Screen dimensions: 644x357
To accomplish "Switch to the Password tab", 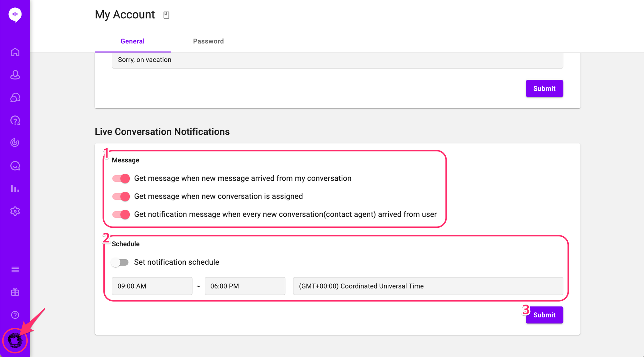I will click(208, 41).
